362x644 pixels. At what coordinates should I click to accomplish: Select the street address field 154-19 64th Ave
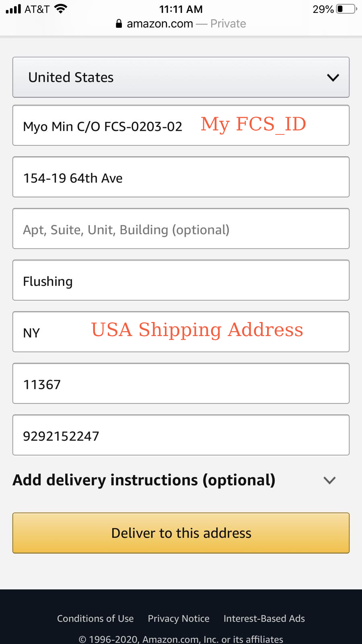181,178
